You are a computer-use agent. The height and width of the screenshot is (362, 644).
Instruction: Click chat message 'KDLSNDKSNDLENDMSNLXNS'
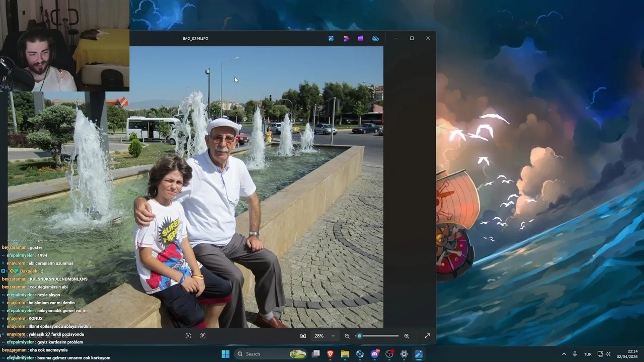[59, 279]
